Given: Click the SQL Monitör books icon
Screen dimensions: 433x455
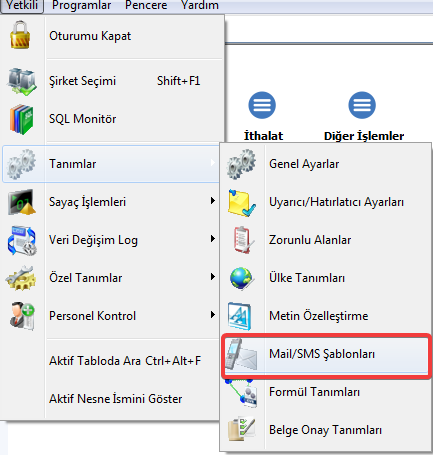Looking at the screenshot, I should [x=22, y=119].
